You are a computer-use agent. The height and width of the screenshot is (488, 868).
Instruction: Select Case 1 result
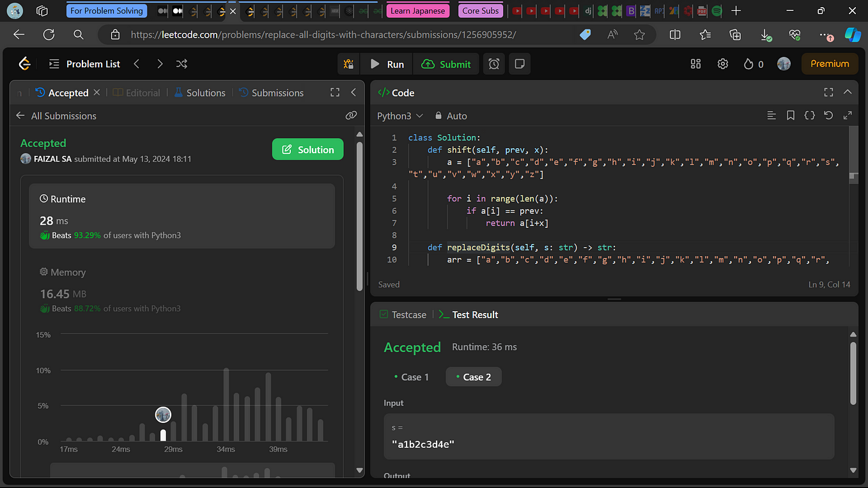point(411,377)
